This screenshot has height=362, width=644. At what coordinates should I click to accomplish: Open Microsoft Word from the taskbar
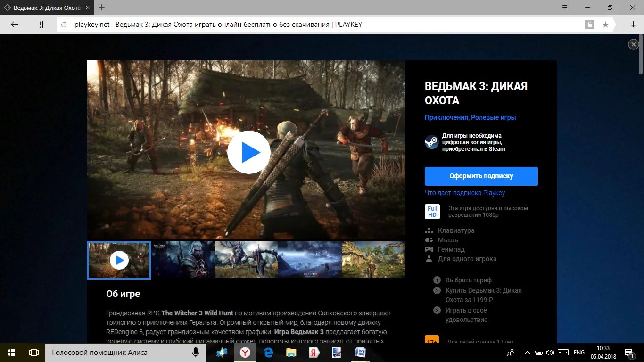tap(360, 353)
